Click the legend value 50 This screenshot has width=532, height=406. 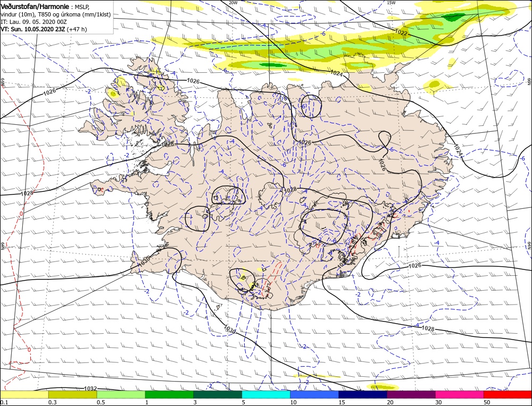click(487, 402)
